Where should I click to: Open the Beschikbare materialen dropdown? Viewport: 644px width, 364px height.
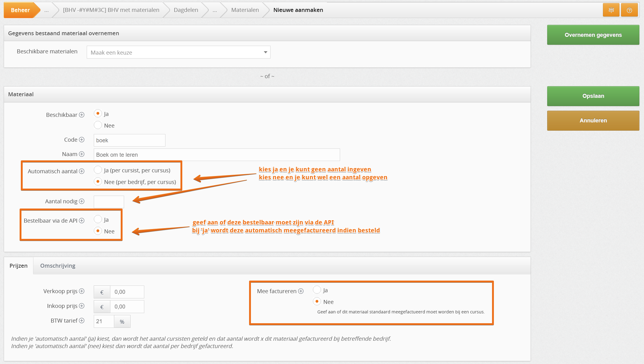tap(178, 52)
